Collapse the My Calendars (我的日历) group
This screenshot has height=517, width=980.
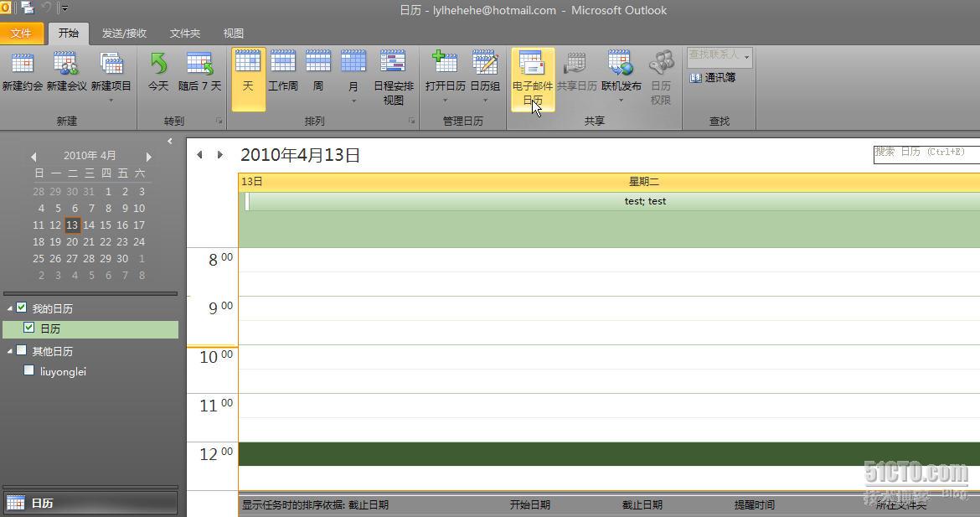pos(9,309)
